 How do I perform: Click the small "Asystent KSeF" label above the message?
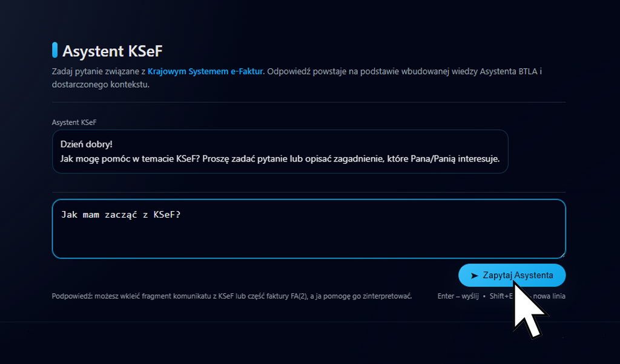(74, 122)
